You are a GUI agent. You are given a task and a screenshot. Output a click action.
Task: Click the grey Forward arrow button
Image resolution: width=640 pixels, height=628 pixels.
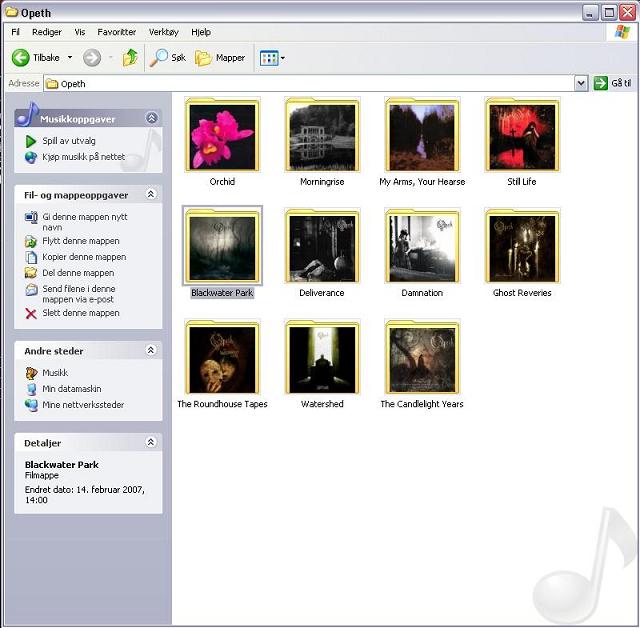point(92,58)
